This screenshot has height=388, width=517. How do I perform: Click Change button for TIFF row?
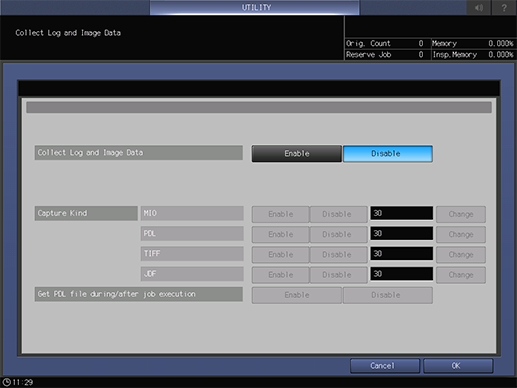461,255
